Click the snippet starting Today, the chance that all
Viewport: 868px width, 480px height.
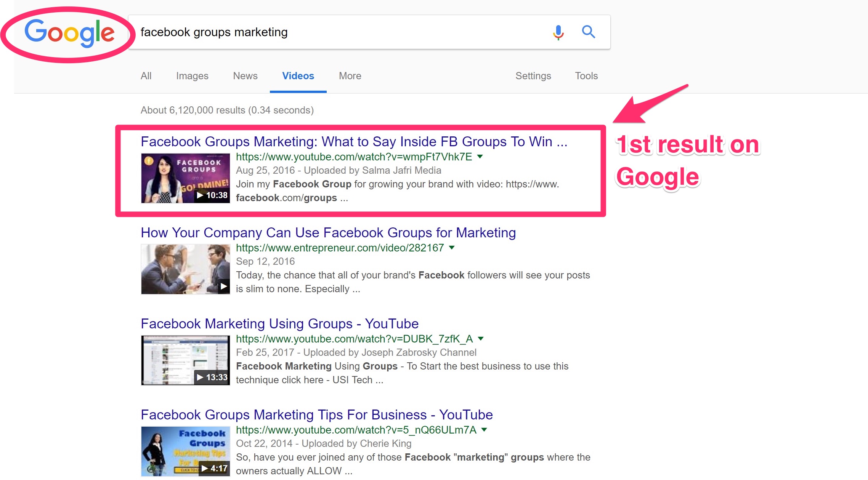(x=413, y=282)
